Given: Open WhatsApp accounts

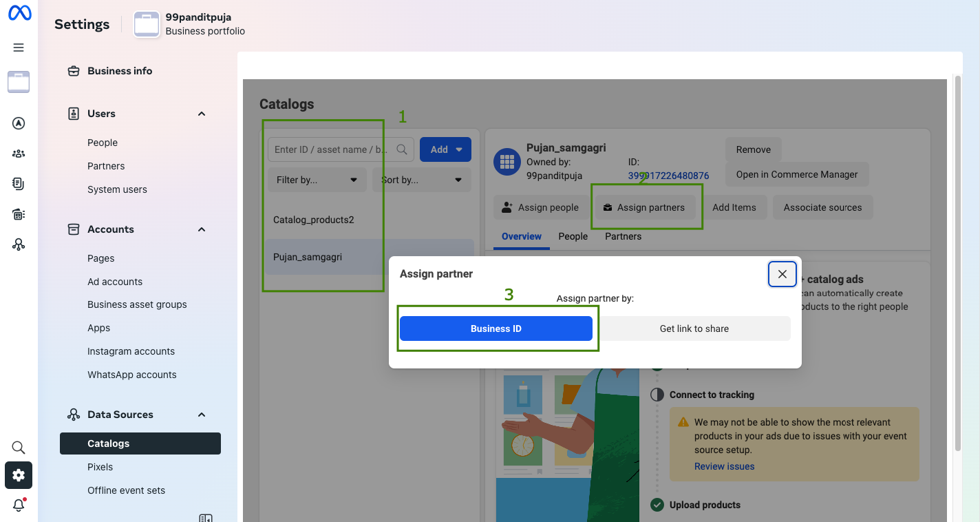Looking at the screenshot, I should 131,375.
